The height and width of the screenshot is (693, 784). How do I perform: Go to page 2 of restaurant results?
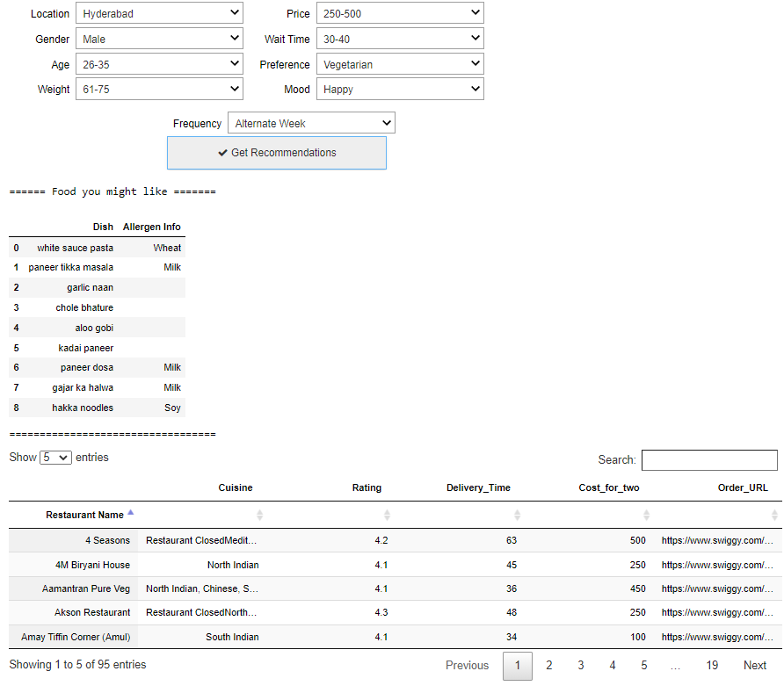tap(549, 666)
